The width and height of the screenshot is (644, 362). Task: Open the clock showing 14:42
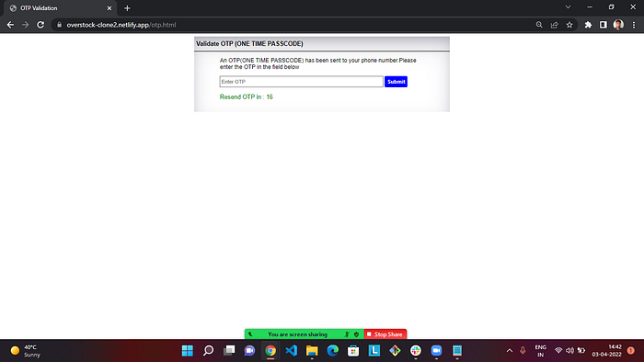point(606,351)
